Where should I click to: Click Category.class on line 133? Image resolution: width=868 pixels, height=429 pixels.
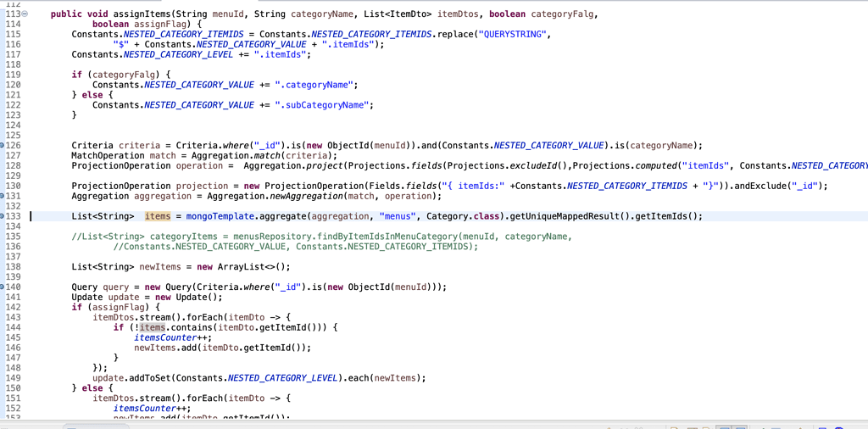pos(461,216)
